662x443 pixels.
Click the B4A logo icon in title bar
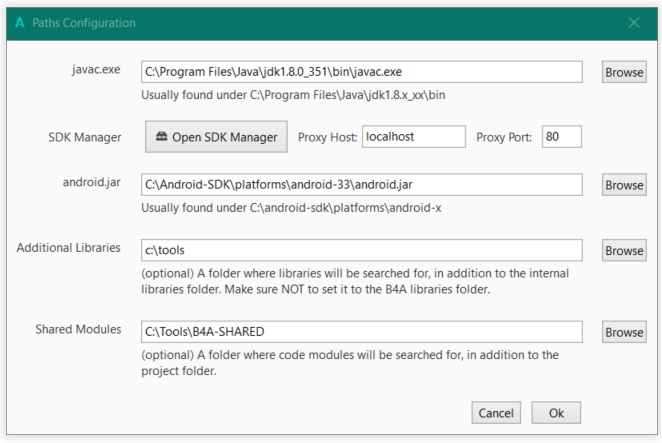[x=19, y=22]
